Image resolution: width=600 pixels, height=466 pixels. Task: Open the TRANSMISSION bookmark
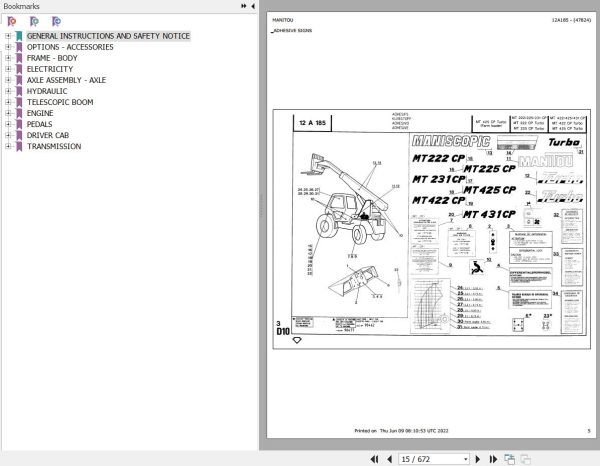point(54,147)
